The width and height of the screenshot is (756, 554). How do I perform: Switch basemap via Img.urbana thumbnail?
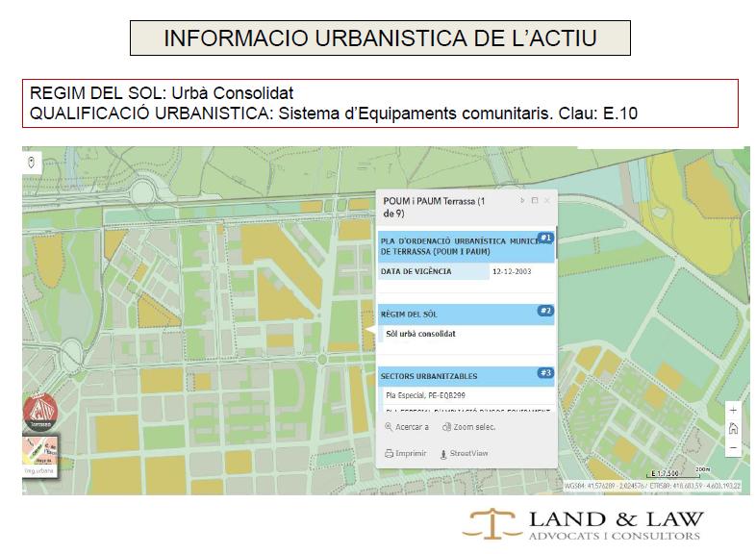click(40, 456)
